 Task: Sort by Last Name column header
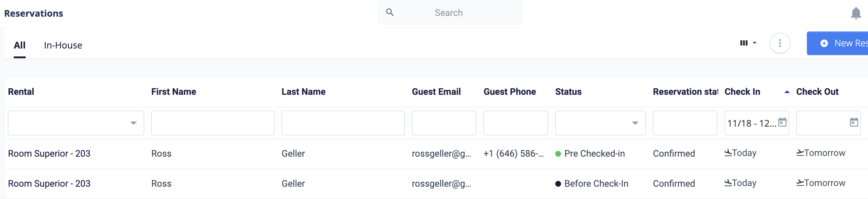(x=303, y=92)
